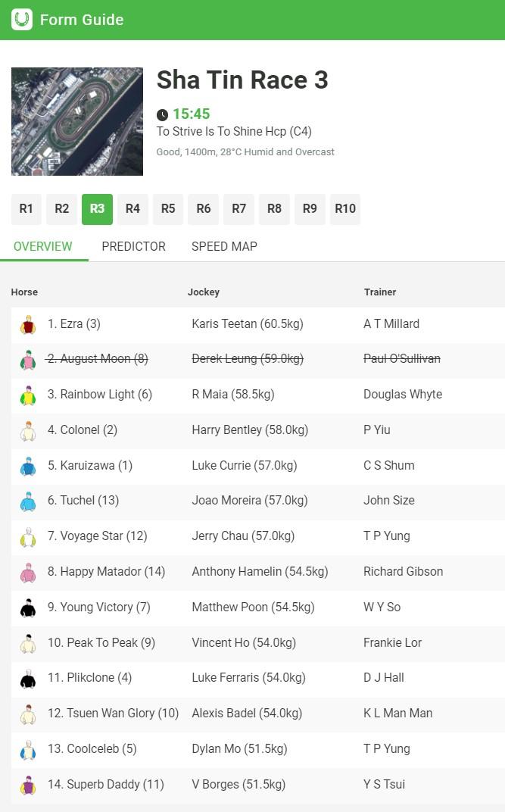
Task: Switch to the Predictor tab
Action: coord(133,246)
